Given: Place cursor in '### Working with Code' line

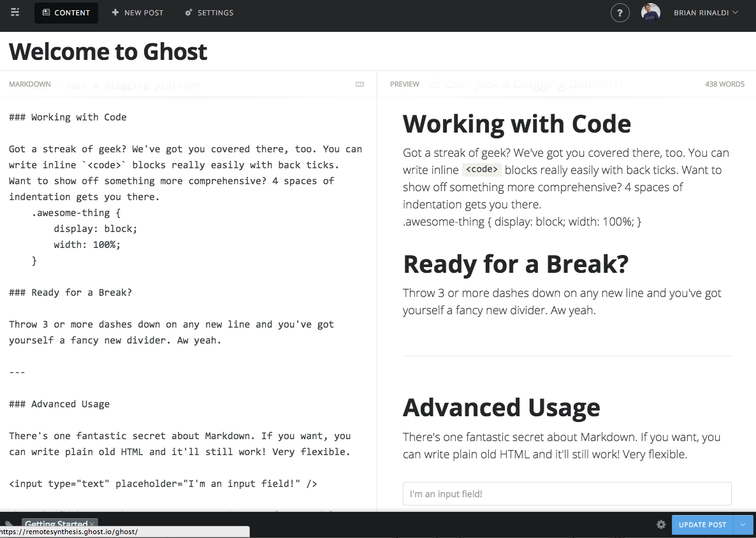Looking at the screenshot, I should (68, 117).
